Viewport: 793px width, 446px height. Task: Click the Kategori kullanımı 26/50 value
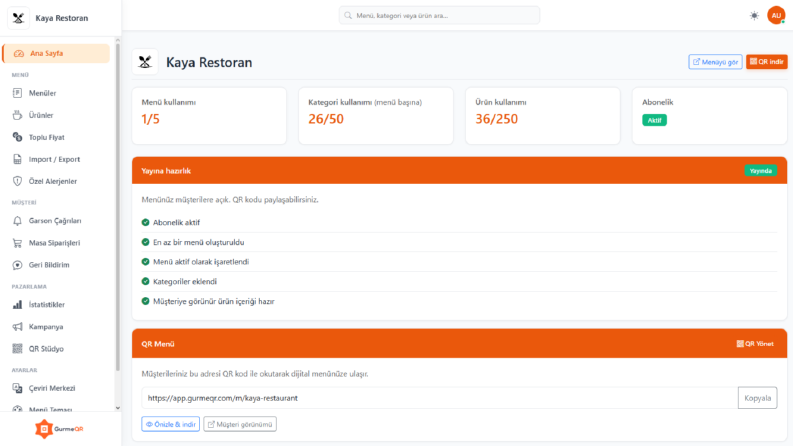click(326, 119)
